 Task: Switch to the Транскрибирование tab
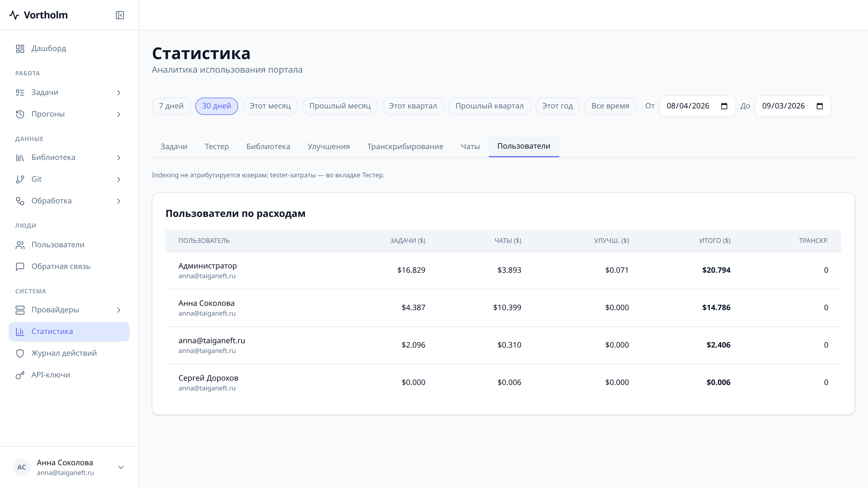pyautogui.click(x=405, y=146)
